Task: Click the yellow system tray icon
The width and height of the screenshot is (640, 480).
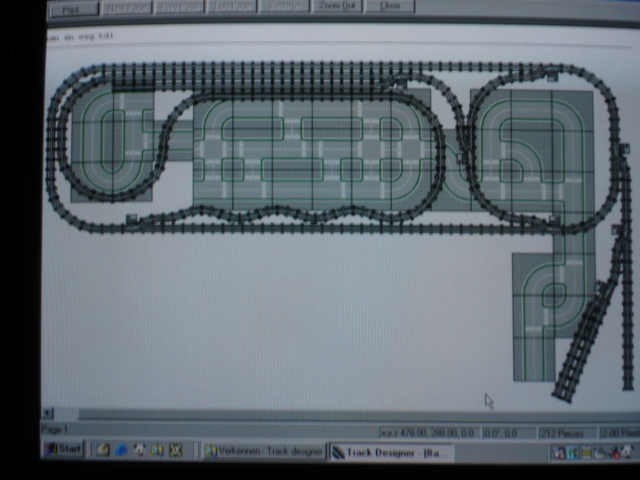Action: (587, 453)
